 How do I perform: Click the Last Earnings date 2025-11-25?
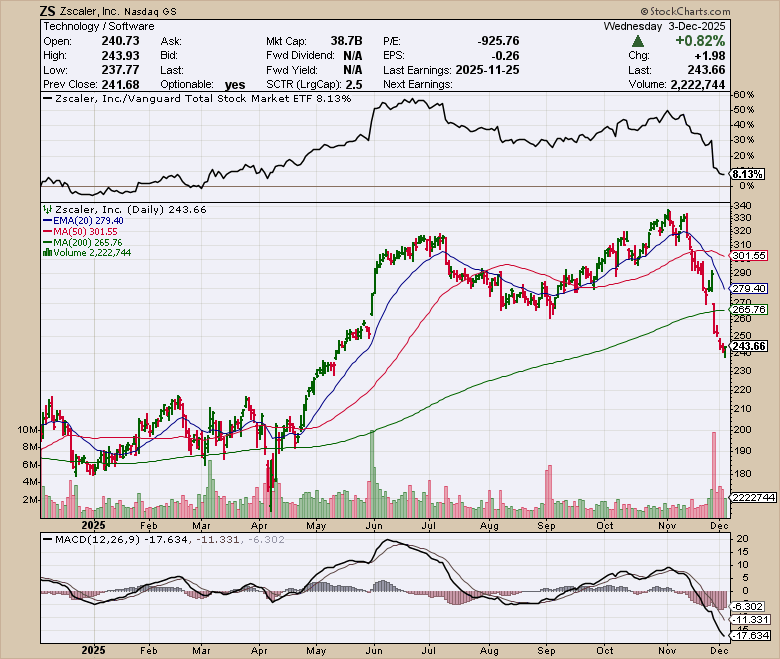[488, 70]
